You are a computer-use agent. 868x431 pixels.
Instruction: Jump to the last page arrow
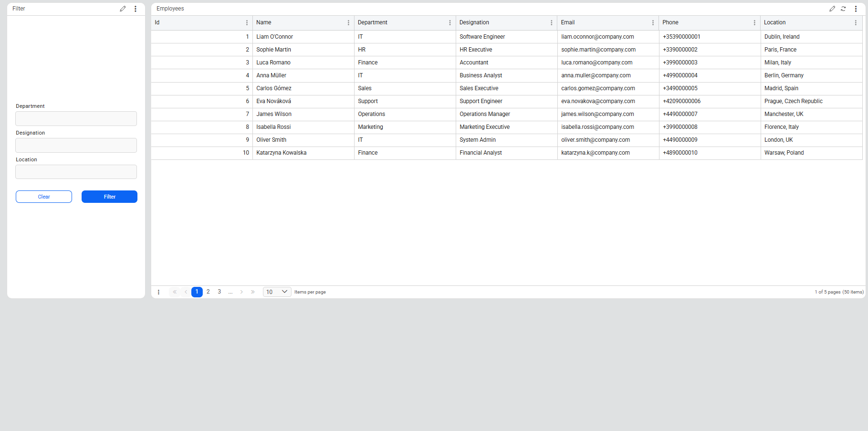click(x=253, y=292)
